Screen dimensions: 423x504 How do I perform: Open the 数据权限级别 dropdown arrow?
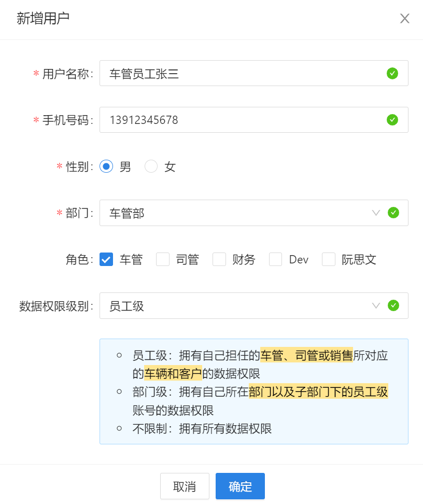click(x=376, y=305)
